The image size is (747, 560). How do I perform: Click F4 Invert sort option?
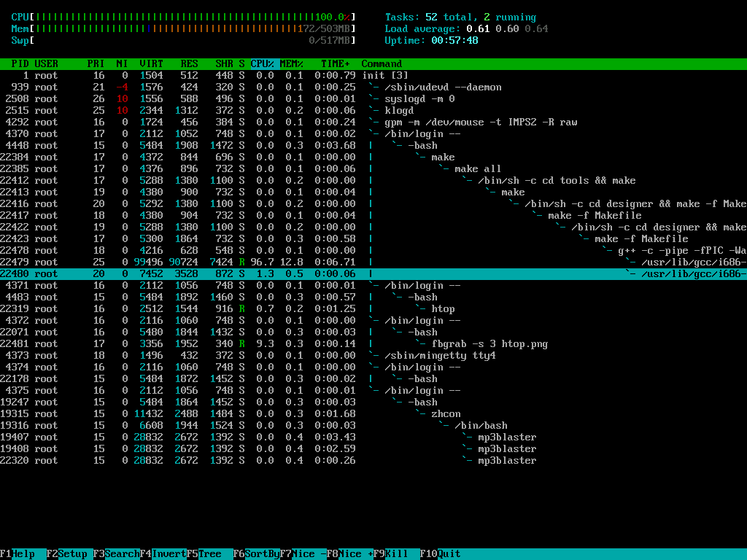(163, 554)
